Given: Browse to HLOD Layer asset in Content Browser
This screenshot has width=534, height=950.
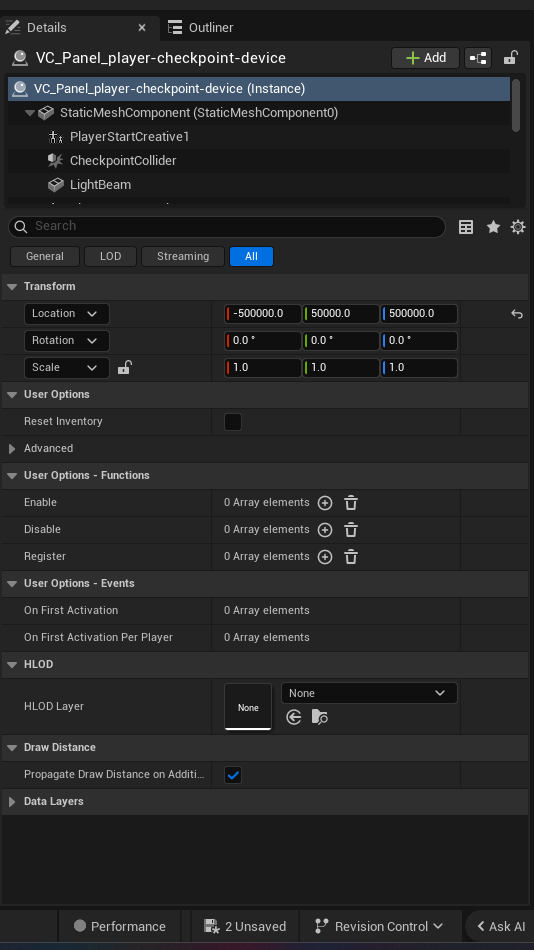Looking at the screenshot, I should coord(319,718).
